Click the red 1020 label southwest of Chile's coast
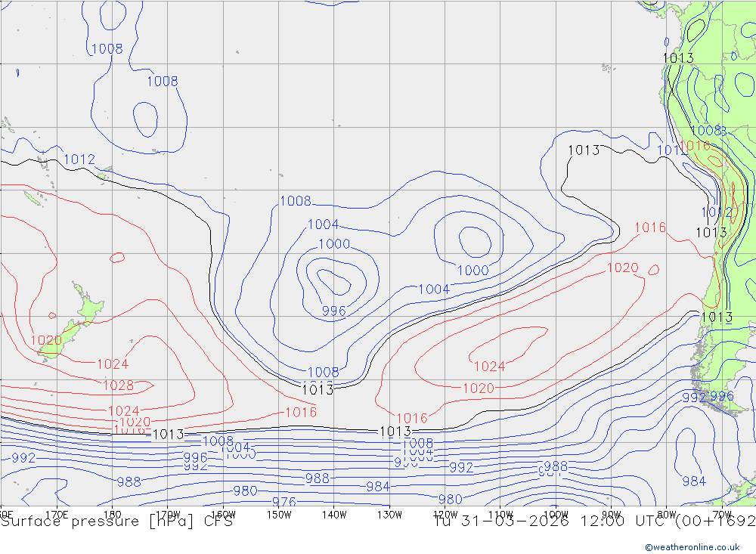 coord(622,268)
